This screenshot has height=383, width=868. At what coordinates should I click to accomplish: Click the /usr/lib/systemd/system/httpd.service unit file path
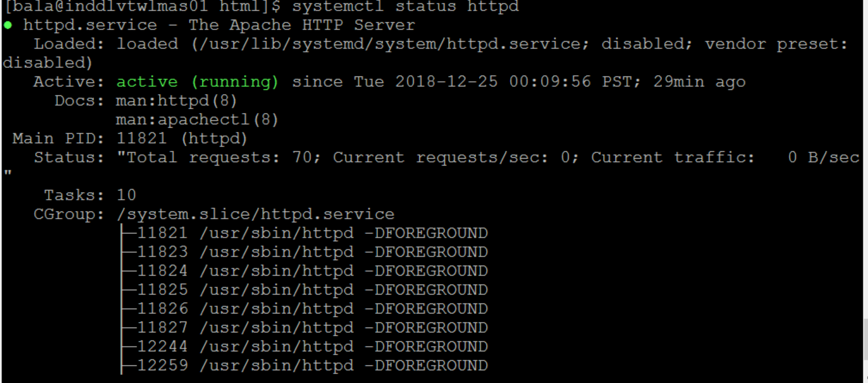click(x=354, y=44)
